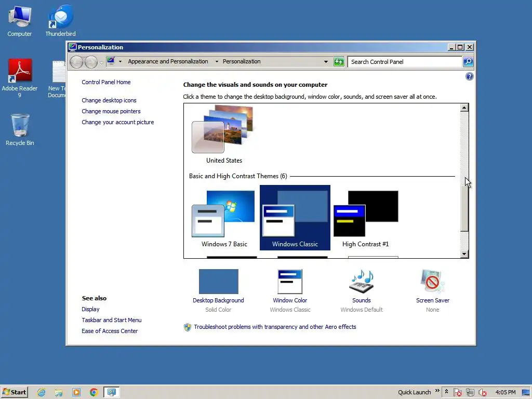Open Change desktop icons link

point(109,100)
